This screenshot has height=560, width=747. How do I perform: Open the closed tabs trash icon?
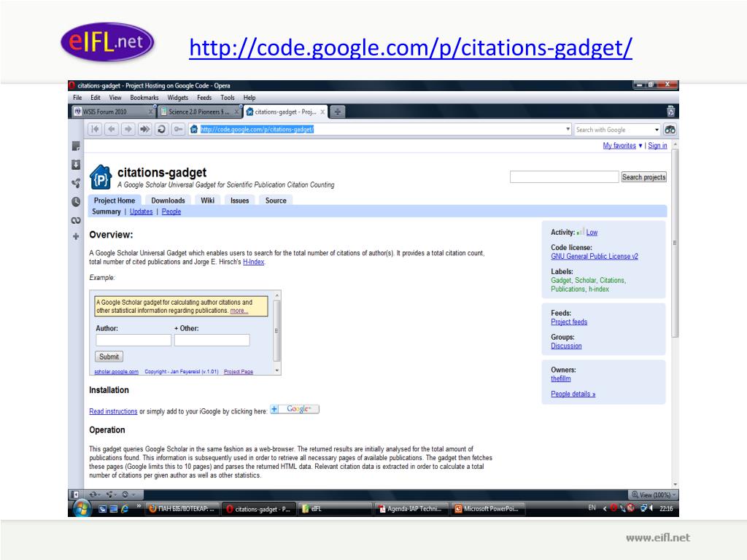tap(671, 112)
